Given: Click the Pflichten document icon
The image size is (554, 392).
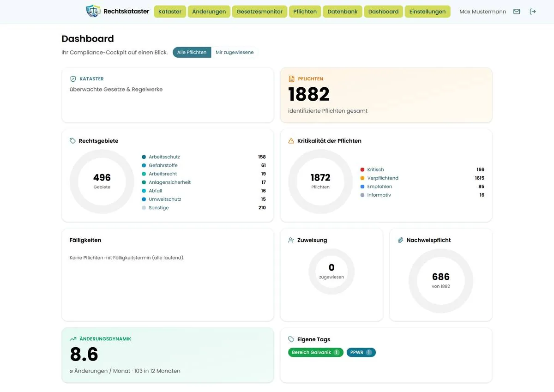Looking at the screenshot, I should pos(291,79).
